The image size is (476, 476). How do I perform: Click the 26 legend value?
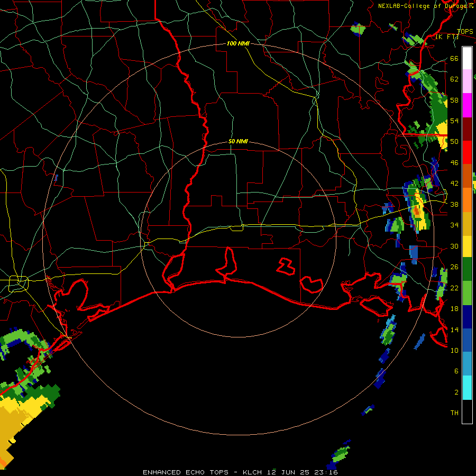(454, 267)
